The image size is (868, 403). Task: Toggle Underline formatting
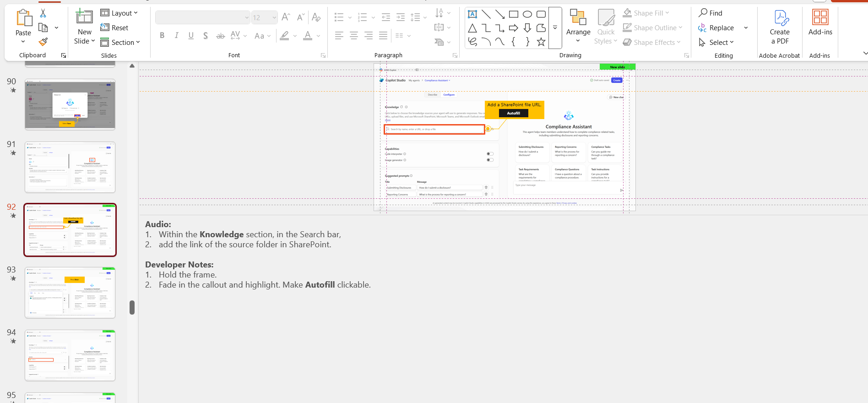click(191, 35)
